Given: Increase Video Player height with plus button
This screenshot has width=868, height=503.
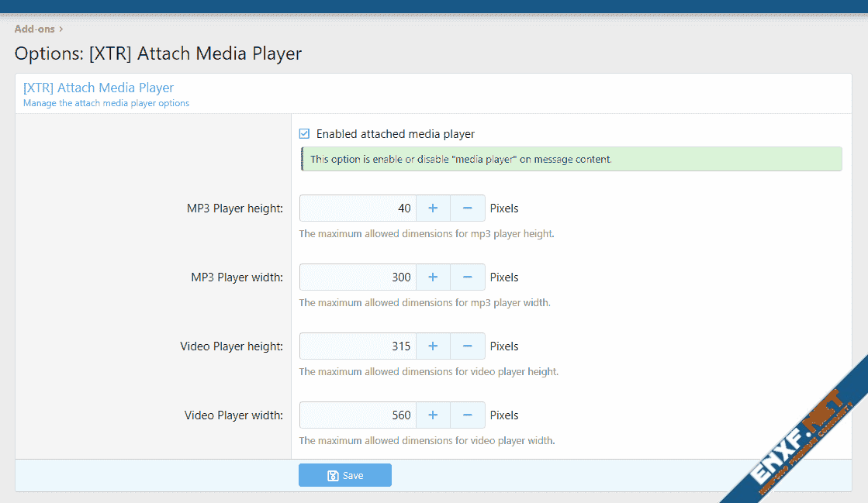Looking at the screenshot, I should (433, 346).
